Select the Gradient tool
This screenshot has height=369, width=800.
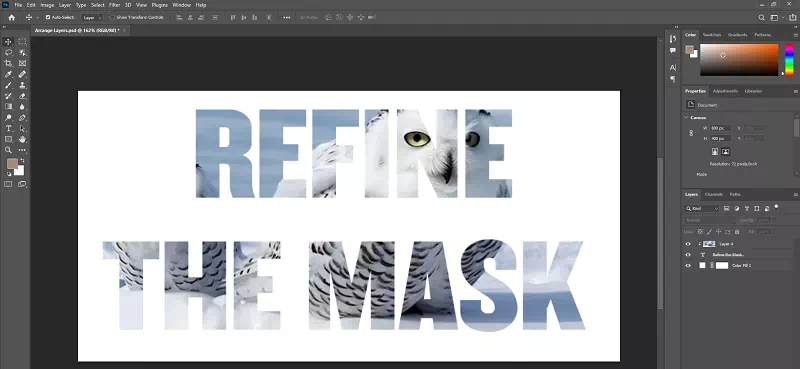click(x=8, y=107)
